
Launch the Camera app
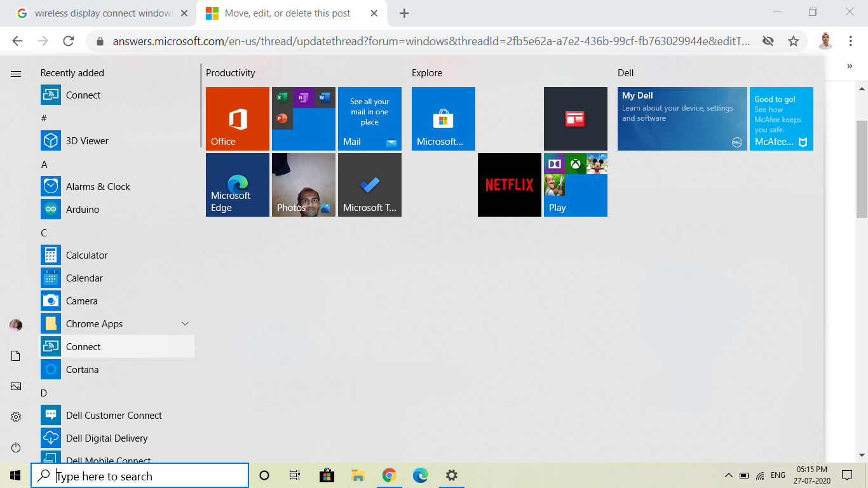click(x=117, y=301)
